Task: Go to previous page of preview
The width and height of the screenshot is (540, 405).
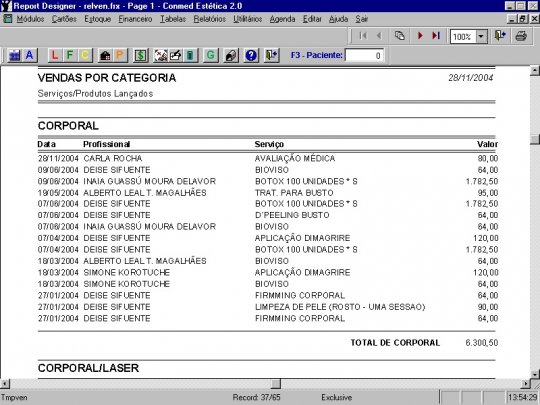Action: [x=379, y=36]
